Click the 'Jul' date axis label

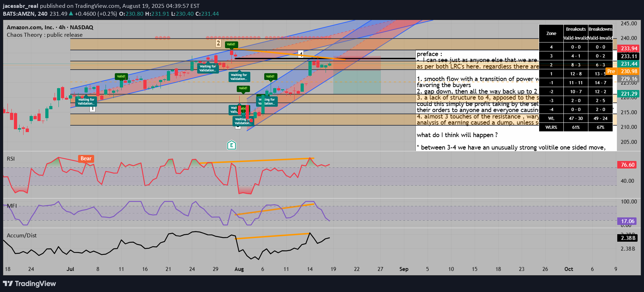[70, 269]
